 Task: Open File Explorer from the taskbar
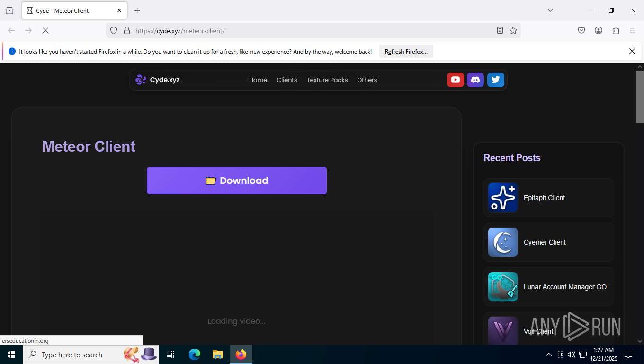[x=217, y=355]
